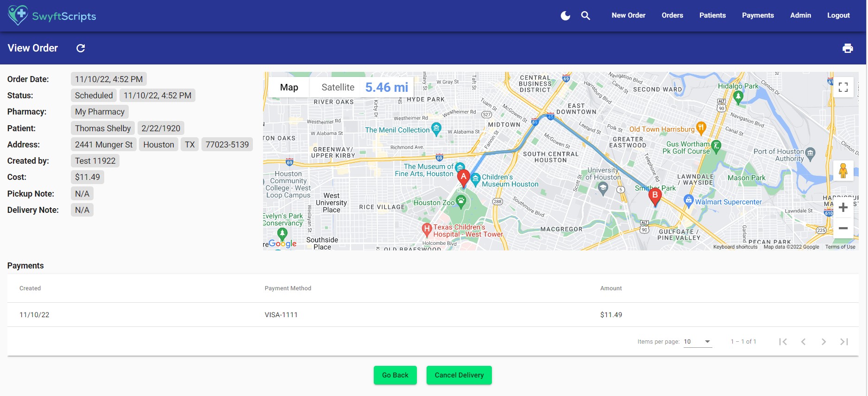Image resolution: width=868 pixels, height=396 pixels.
Task: Click Amount column header
Action: pyautogui.click(x=611, y=288)
